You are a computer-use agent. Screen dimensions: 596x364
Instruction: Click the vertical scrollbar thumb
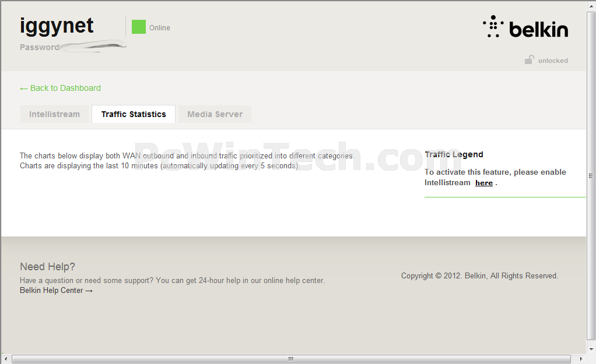[591, 176]
